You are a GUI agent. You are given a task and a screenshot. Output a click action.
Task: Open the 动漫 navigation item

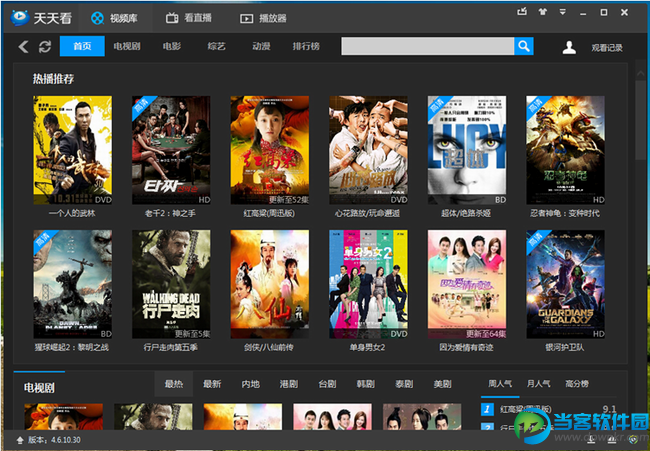point(261,46)
